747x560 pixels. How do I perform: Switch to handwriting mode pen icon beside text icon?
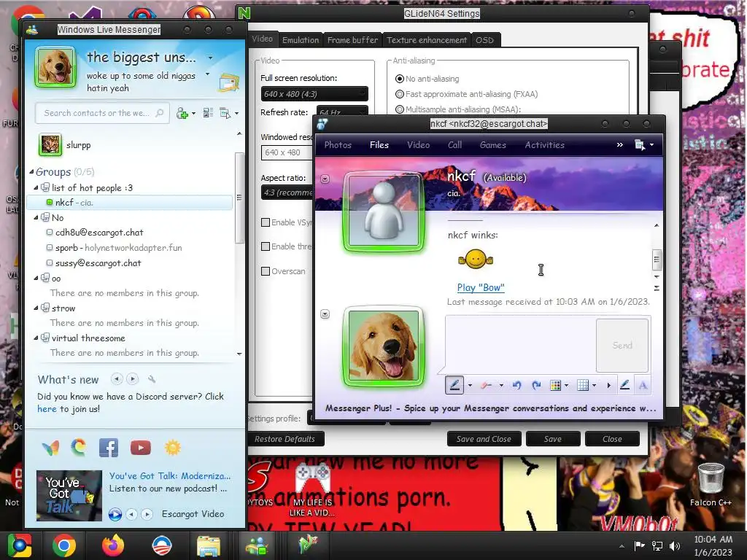[624, 385]
